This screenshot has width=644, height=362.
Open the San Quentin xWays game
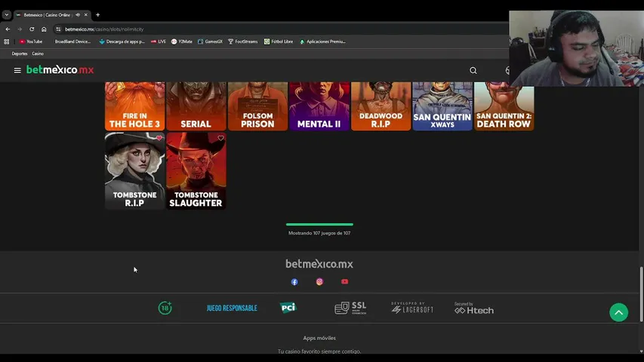pos(442,106)
